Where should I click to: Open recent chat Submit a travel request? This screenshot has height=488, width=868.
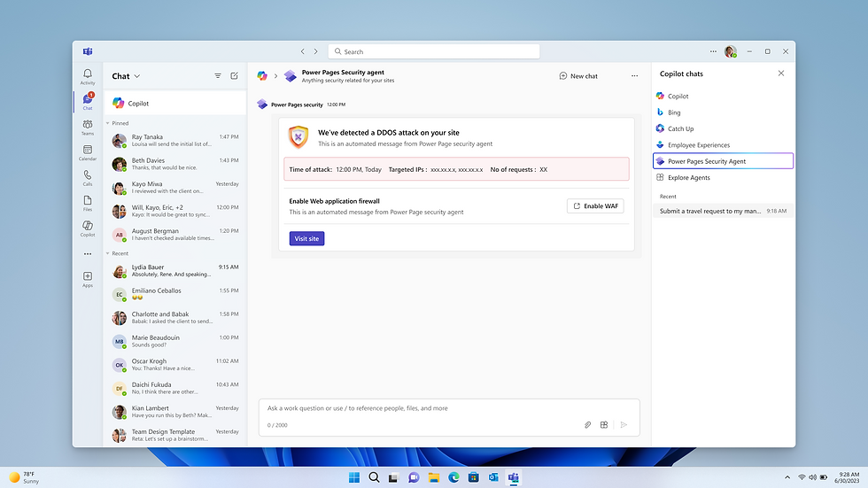pos(723,211)
